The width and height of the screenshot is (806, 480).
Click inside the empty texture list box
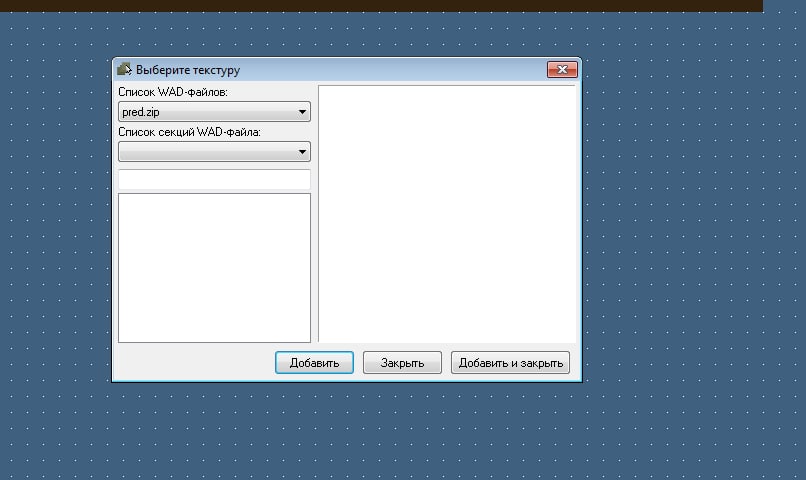tap(214, 268)
